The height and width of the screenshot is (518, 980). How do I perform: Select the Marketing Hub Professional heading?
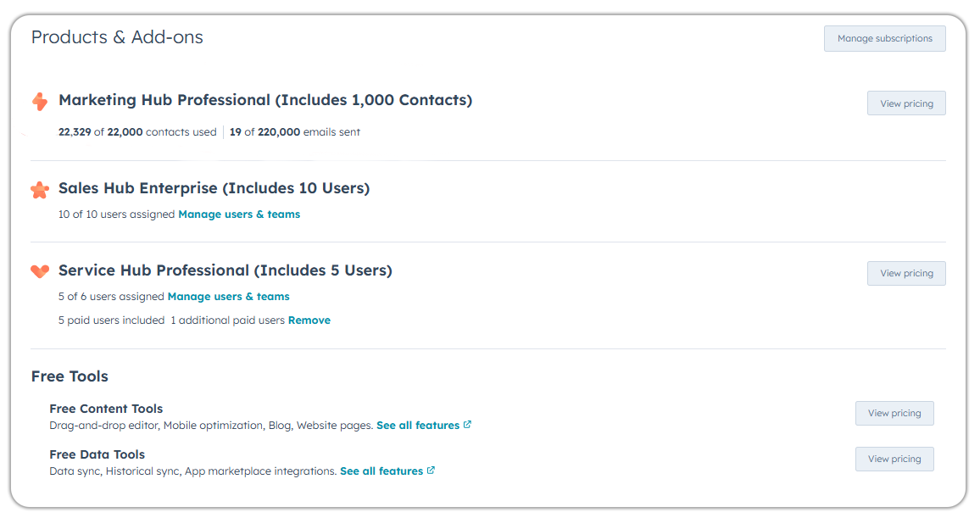[264, 100]
